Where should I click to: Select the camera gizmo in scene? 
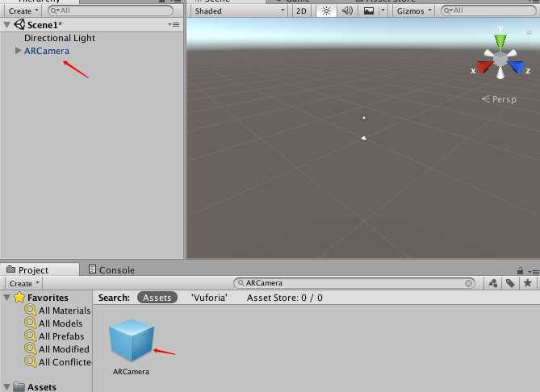(x=364, y=138)
